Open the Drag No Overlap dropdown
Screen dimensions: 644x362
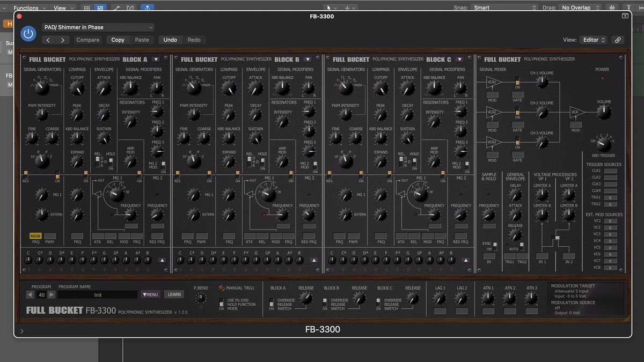[x=580, y=8]
